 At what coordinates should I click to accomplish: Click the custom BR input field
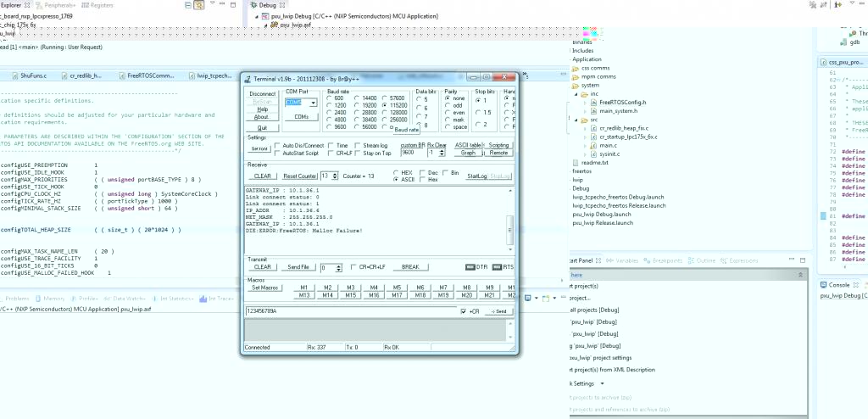(x=413, y=152)
